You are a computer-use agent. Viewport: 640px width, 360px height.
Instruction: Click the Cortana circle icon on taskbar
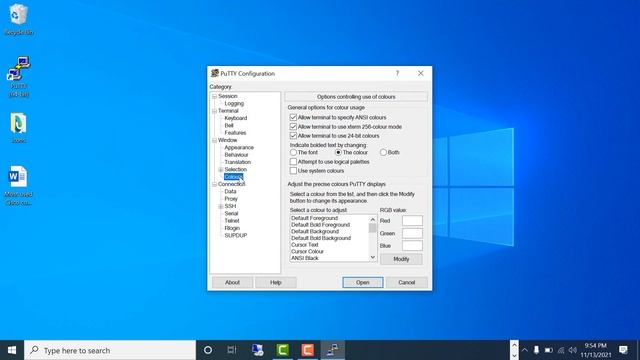[x=208, y=350]
